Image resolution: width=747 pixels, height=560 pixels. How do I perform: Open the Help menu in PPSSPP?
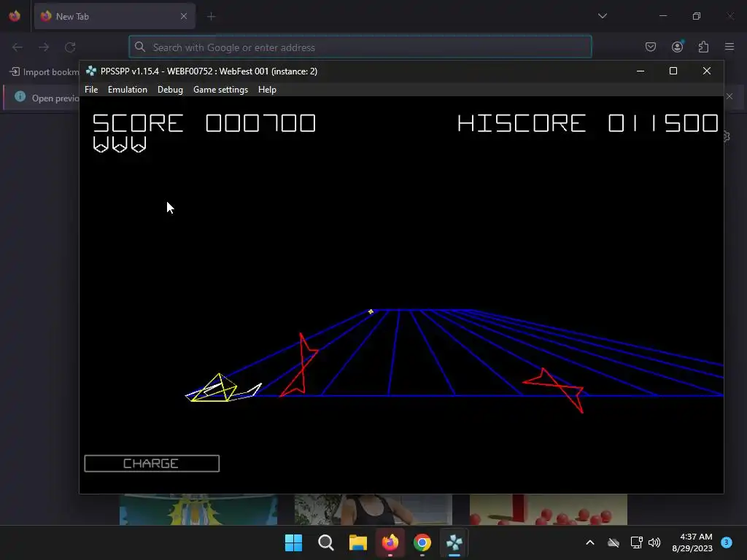pyautogui.click(x=267, y=90)
